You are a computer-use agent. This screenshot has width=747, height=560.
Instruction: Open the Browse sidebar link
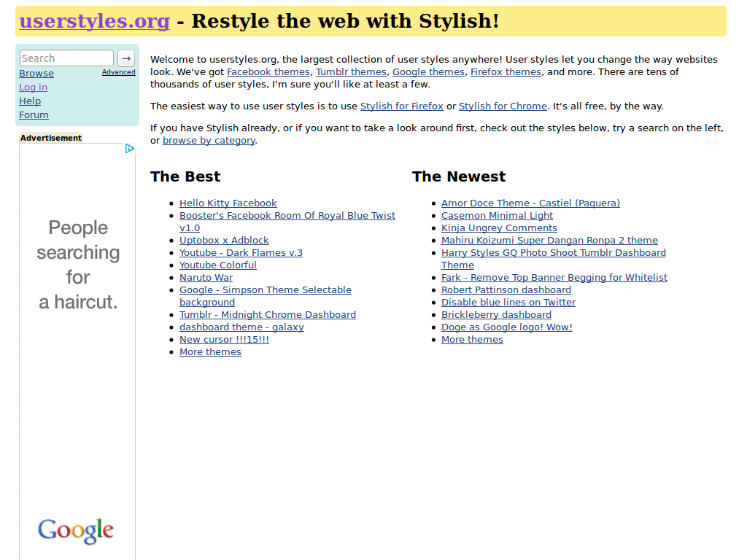coord(36,74)
